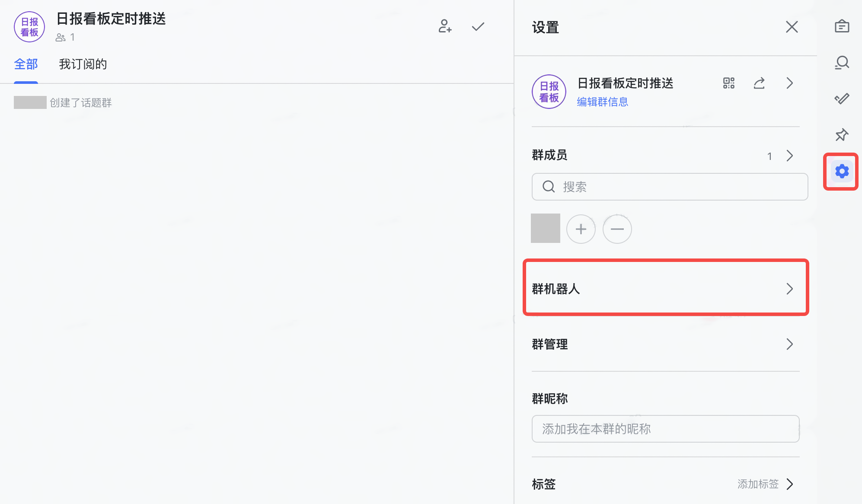Open the 群管理 row
This screenshot has height=504, width=862.
tap(665, 344)
